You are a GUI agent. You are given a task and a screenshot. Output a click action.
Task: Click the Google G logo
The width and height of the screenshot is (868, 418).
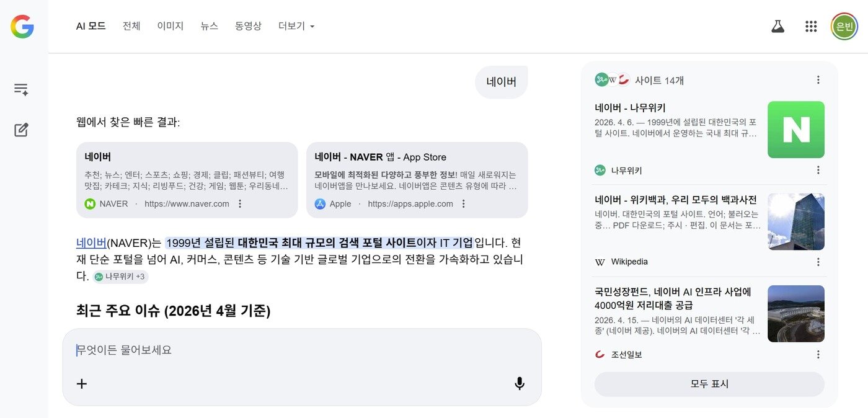21,26
